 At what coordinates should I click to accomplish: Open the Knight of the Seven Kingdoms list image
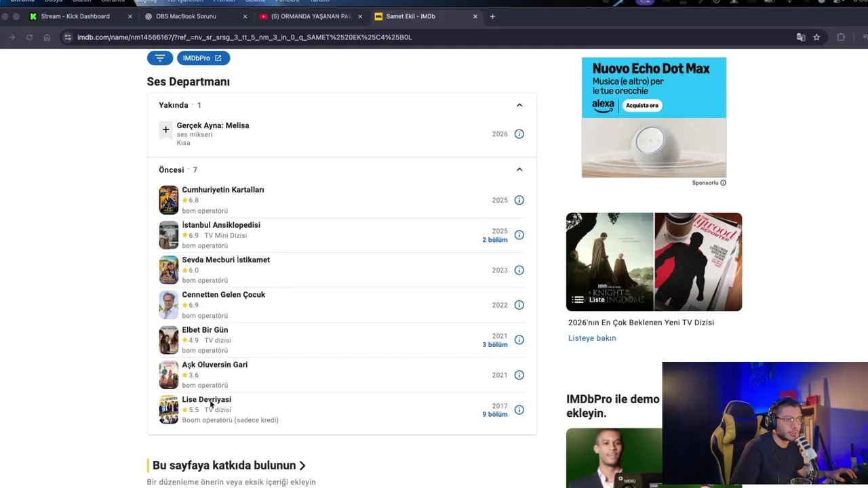click(x=610, y=262)
